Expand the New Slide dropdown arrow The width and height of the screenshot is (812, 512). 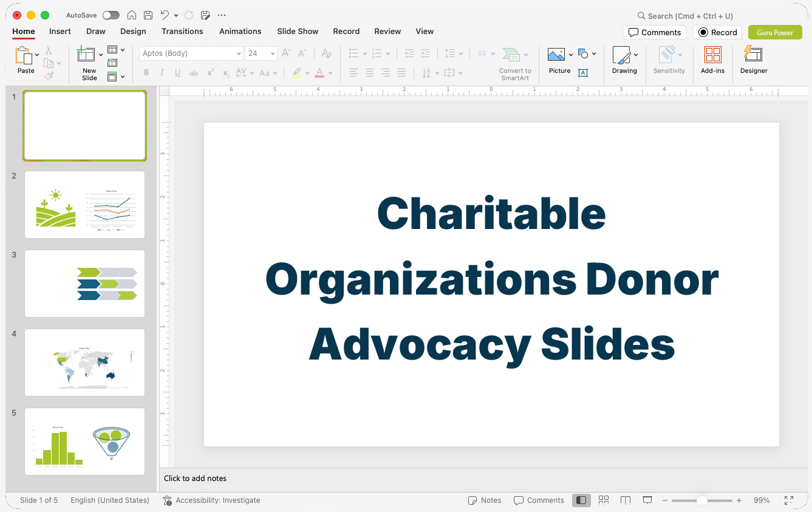pyautogui.click(x=101, y=55)
